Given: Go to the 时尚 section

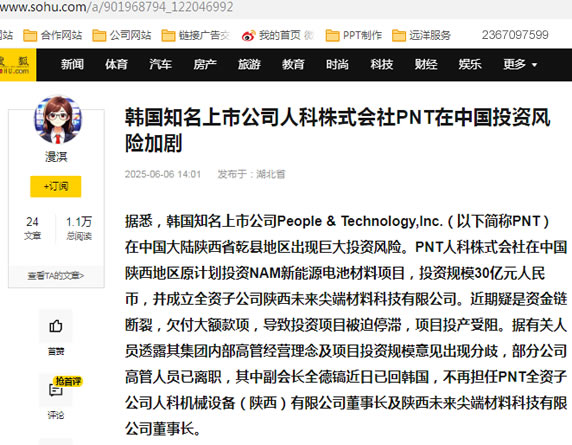Looking at the screenshot, I should point(337,65).
